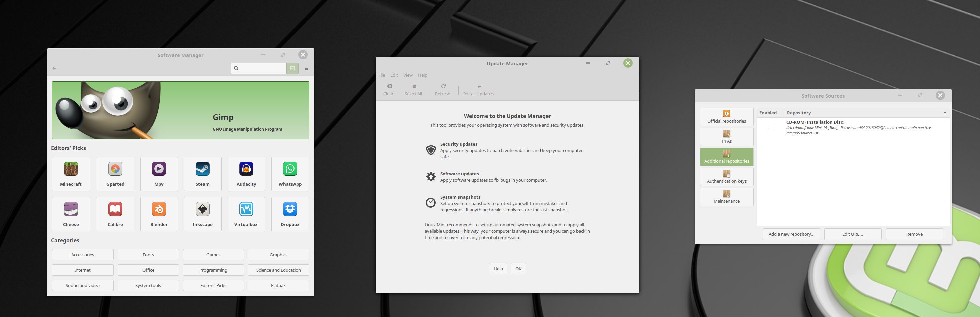Select the Authentication keys section
This screenshot has height=317, width=980.
click(726, 177)
